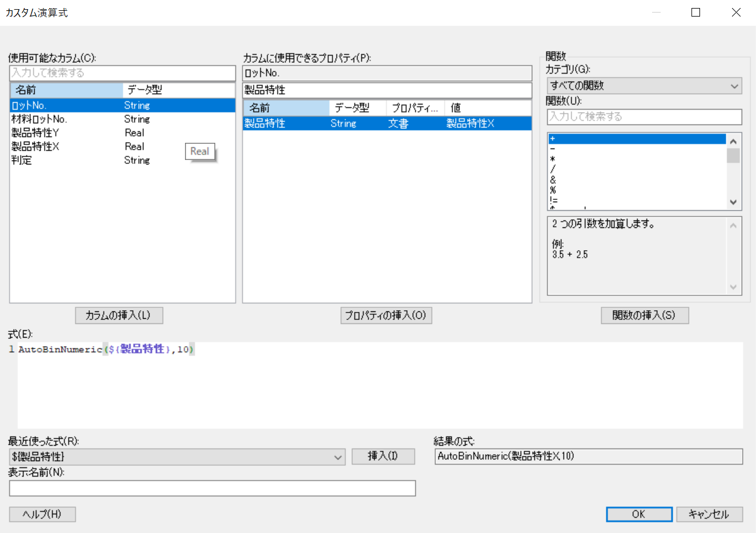Minimize the カスタム演算式 dialog window
756x533 pixels.
click(x=656, y=13)
